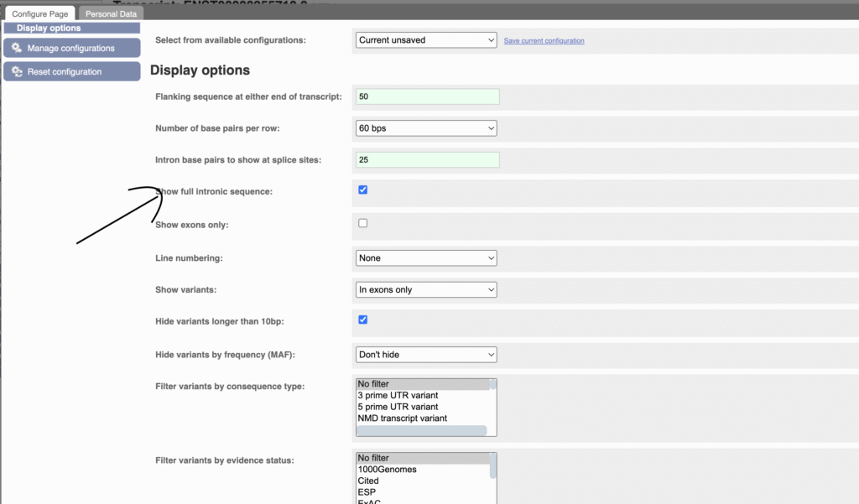Screen dimensions: 859x504
Task: Click the Save current configuration link
Action: [x=544, y=40]
